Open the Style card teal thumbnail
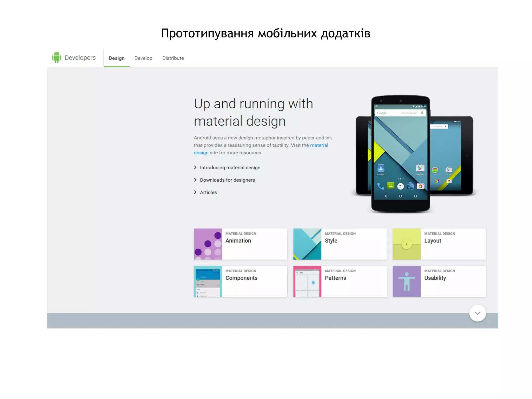The height and width of the screenshot is (399, 532). [x=307, y=244]
